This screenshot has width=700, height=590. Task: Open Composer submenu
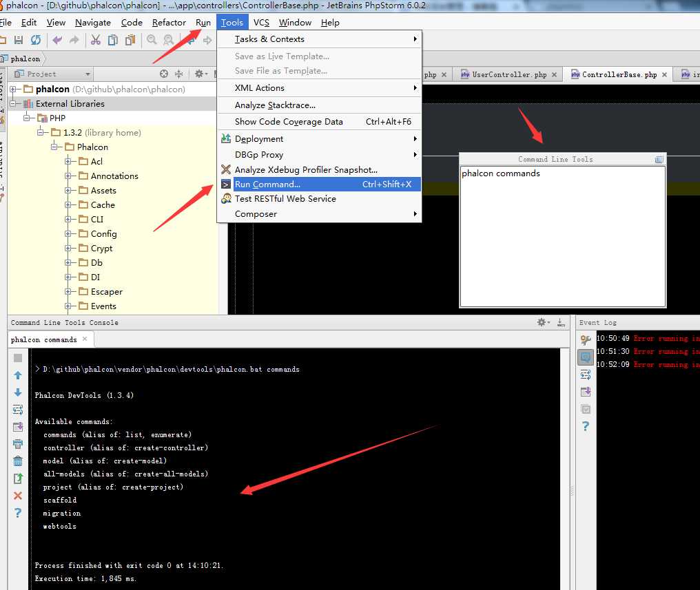[319, 214]
